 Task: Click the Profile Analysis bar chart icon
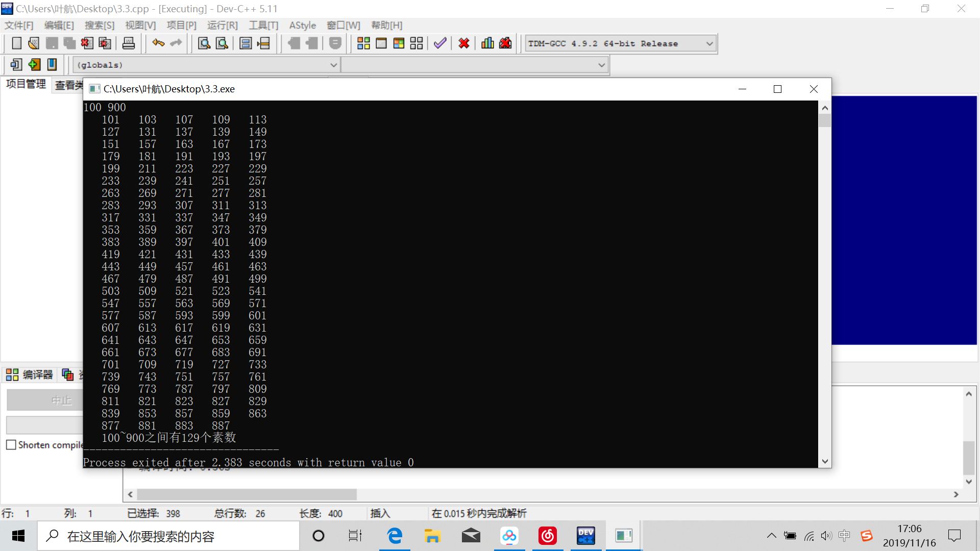[x=487, y=43]
